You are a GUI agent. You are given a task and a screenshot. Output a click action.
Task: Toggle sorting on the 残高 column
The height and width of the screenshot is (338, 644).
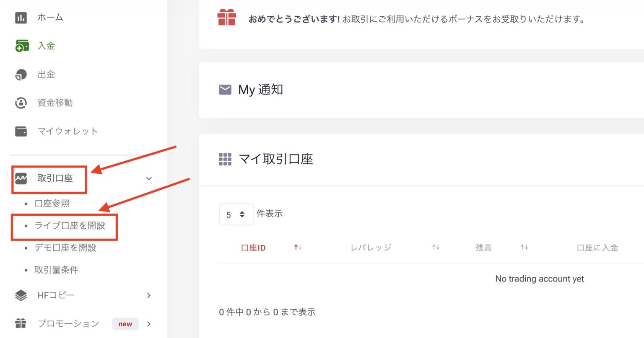(524, 247)
